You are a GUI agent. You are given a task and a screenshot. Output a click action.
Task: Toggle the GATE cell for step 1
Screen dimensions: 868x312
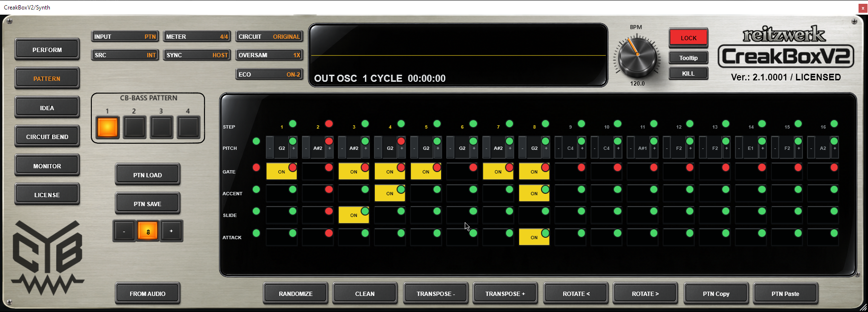282,172
